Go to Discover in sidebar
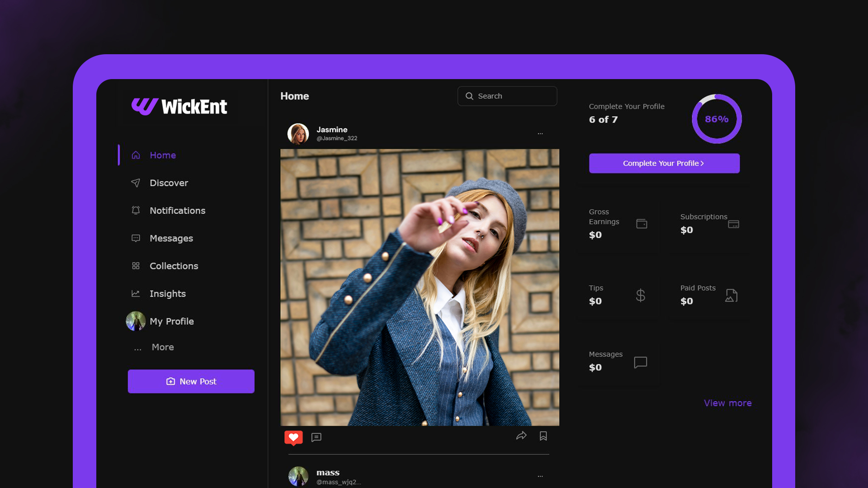Viewport: 868px width, 488px height. click(x=169, y=183)
